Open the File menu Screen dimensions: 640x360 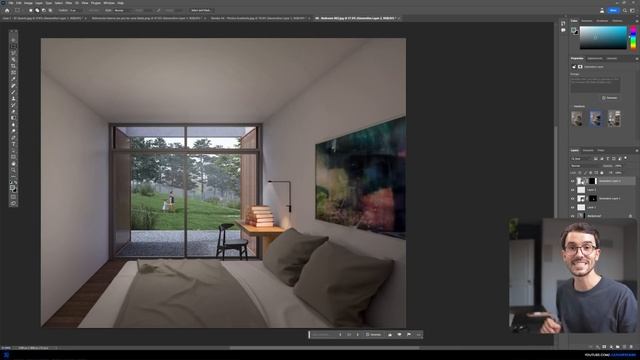pyautogui.click(x=11, y=3)
